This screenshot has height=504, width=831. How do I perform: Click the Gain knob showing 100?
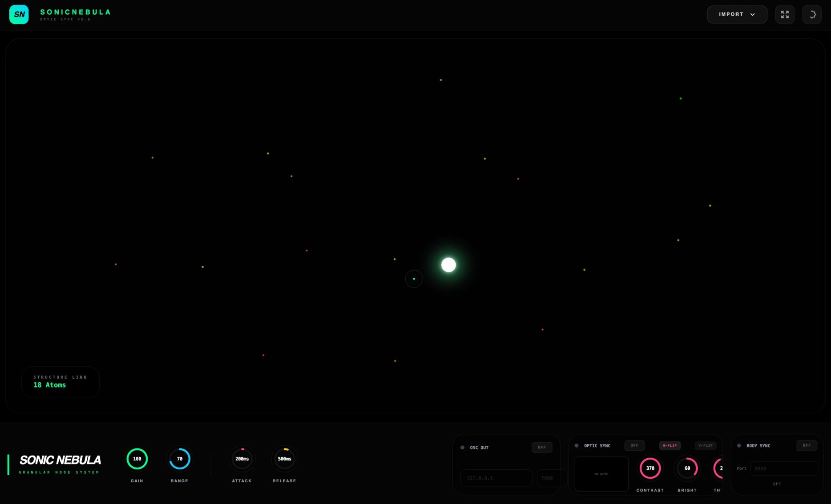tap(137, 459)
